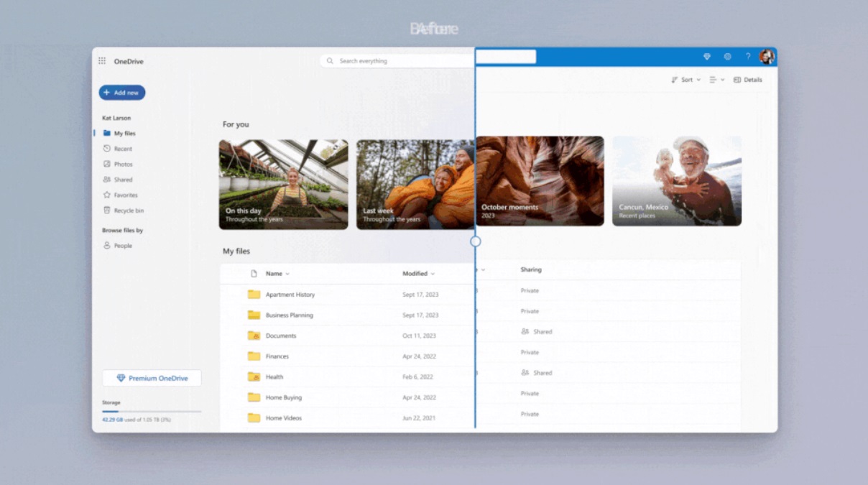Screen dimensions: 868x485
Task: Click the help question mark icon
Action: (748, 57)
